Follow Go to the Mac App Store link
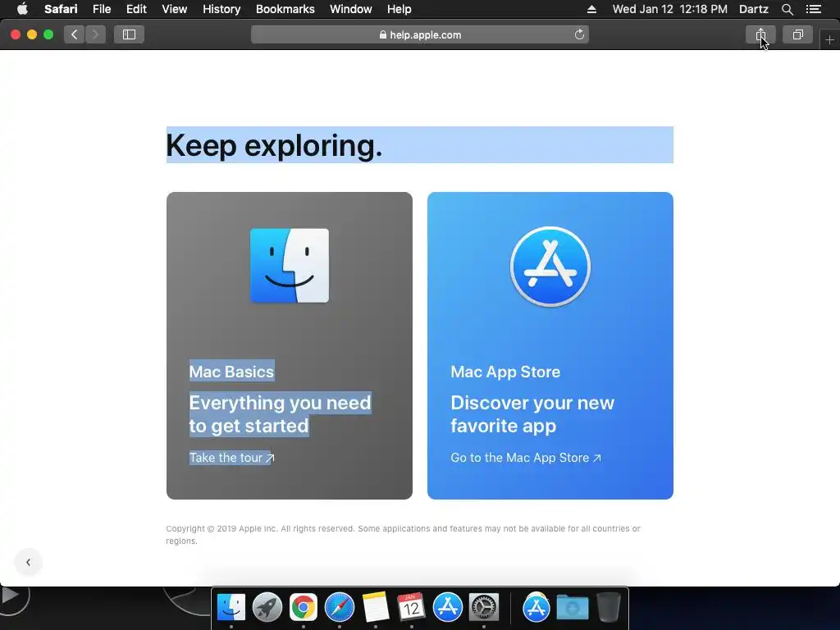 [x=526, y=458]
